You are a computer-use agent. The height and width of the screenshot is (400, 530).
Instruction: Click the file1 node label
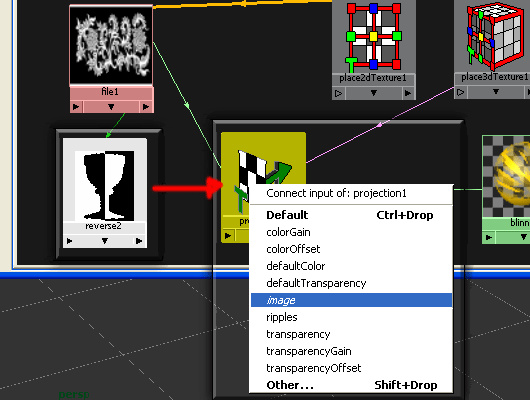(x=110, y=92)
